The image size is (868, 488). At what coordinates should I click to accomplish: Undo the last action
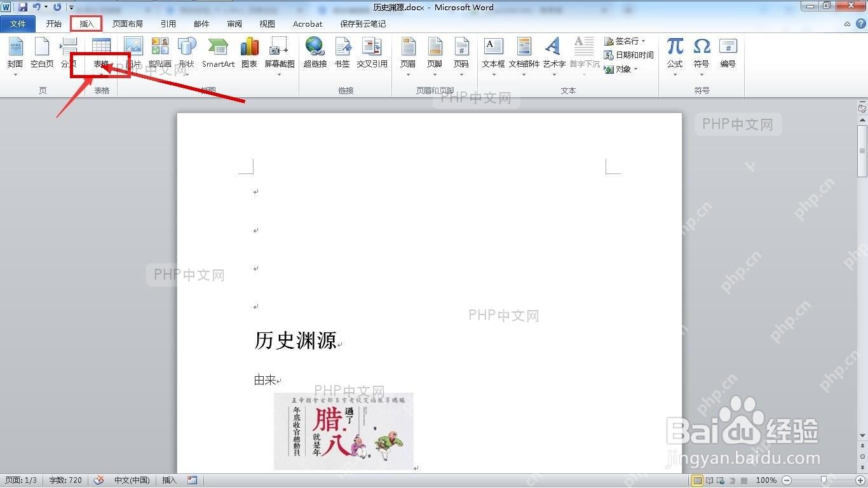(x=37, y=7)
